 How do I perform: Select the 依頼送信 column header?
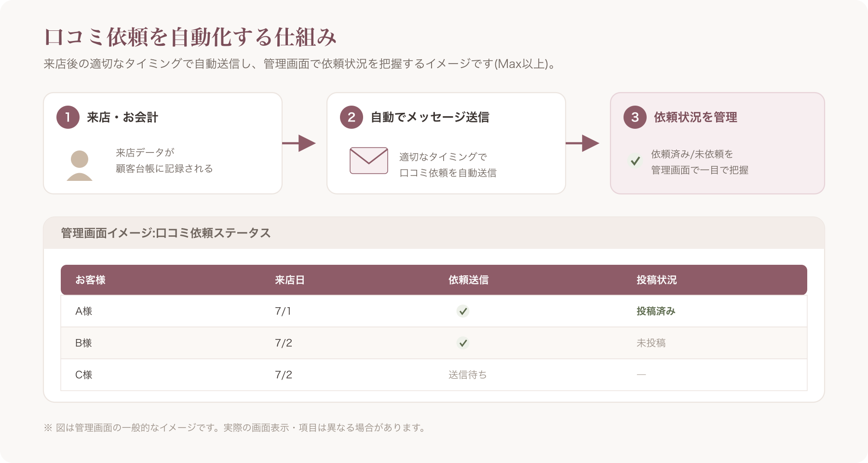coord(468,280)
